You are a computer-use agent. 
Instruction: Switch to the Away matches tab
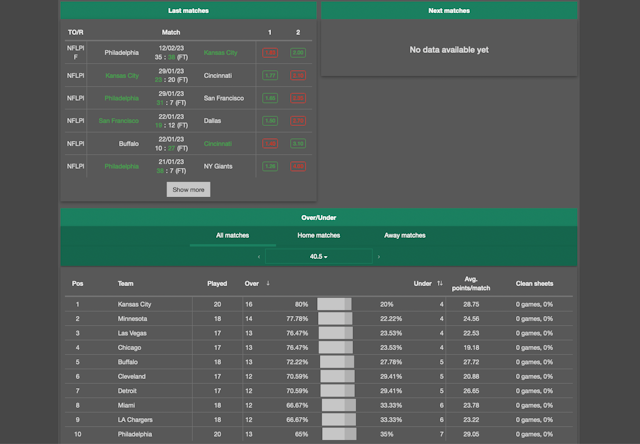tap(404, 236)
